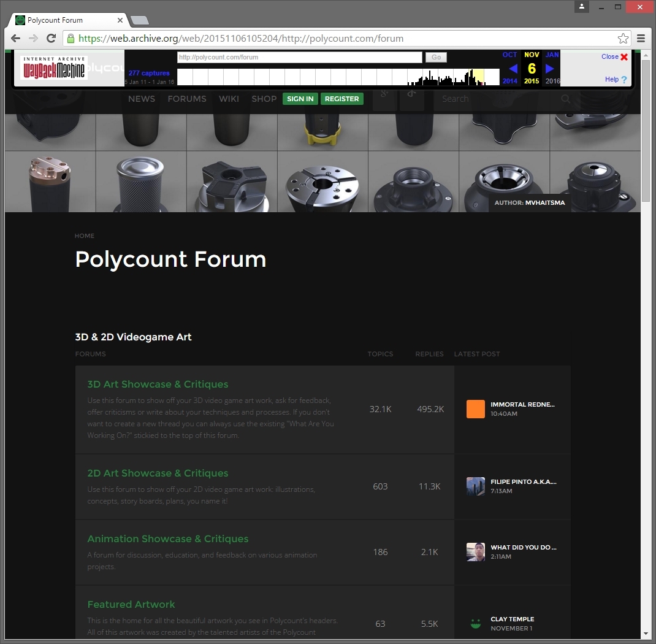This screenshot has height=644, width=656.
Task: Open the Chrome user profile icon
Action: tap(582, 6)
